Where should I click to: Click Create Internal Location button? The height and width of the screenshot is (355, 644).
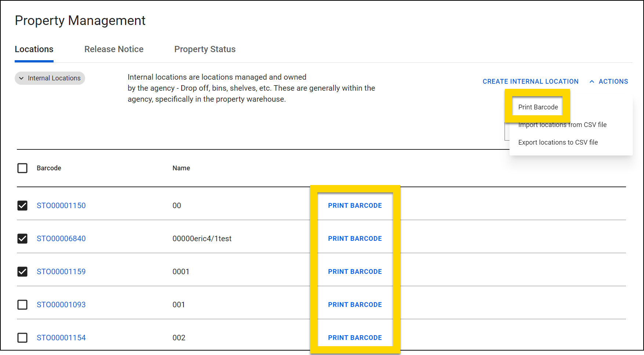tap(530, 81)
